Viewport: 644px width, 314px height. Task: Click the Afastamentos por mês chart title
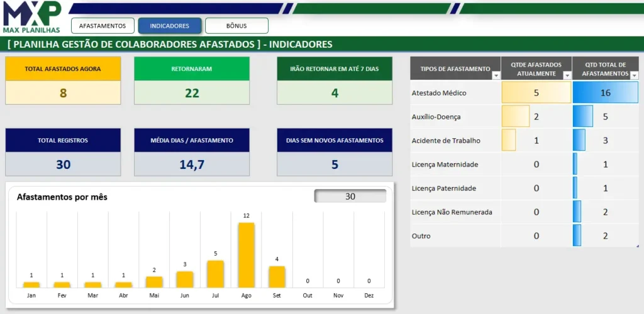[62, 197]
